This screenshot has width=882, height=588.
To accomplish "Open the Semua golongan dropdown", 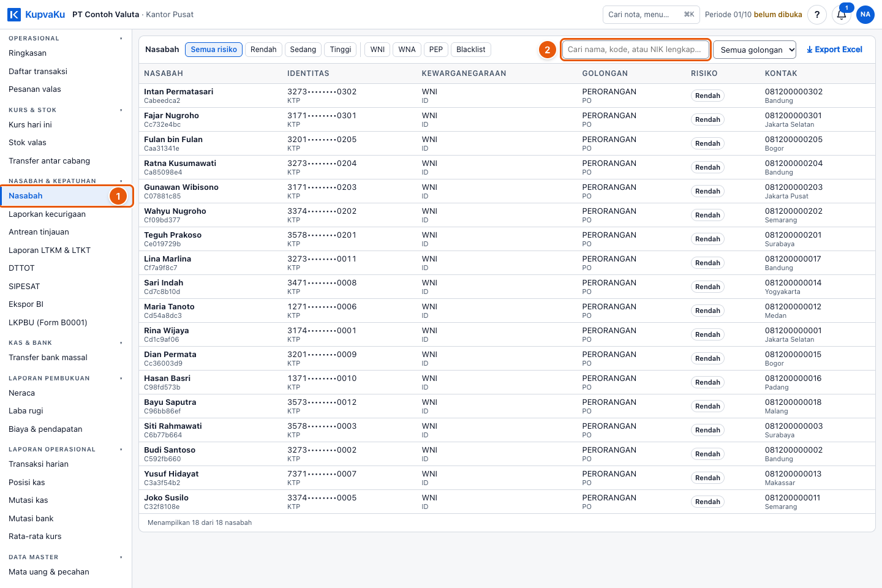I will [x=755, y=50].
